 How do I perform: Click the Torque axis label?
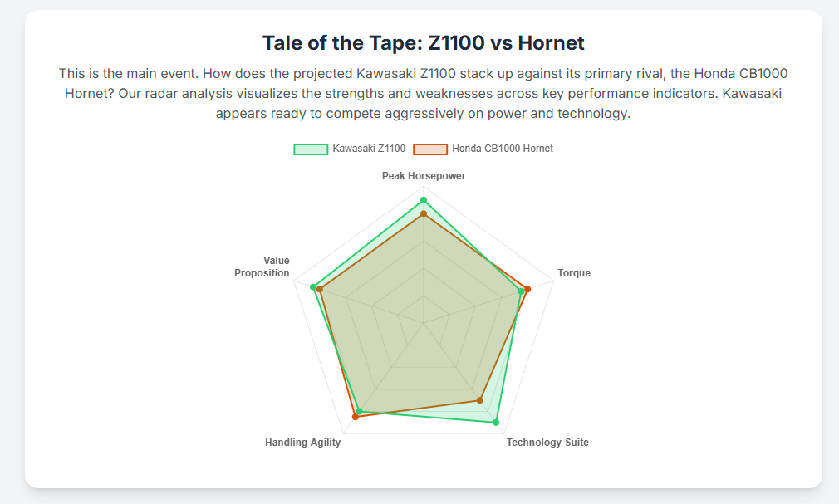tap(574, 273)
